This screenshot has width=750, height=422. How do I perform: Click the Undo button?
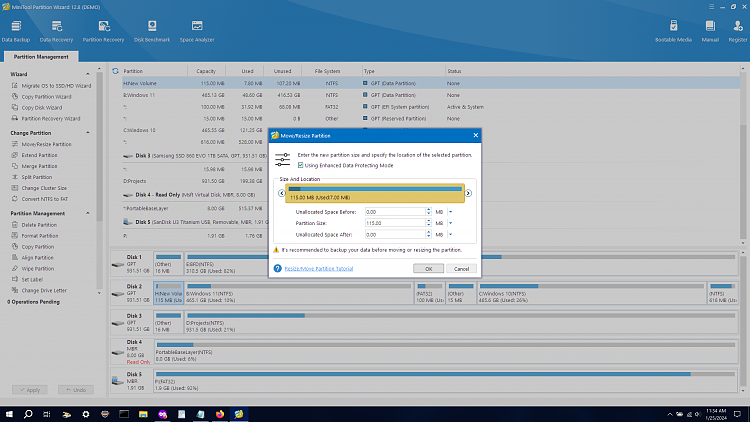tap(76, 390)
